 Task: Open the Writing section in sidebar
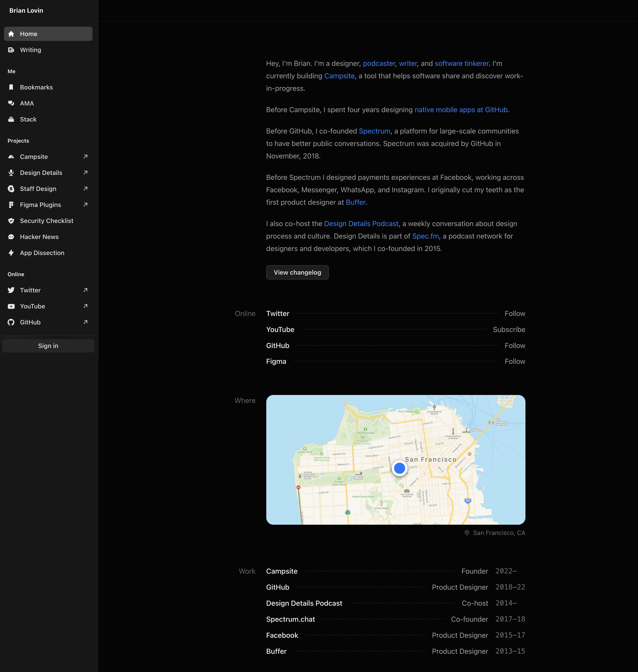tap(31, 50)
